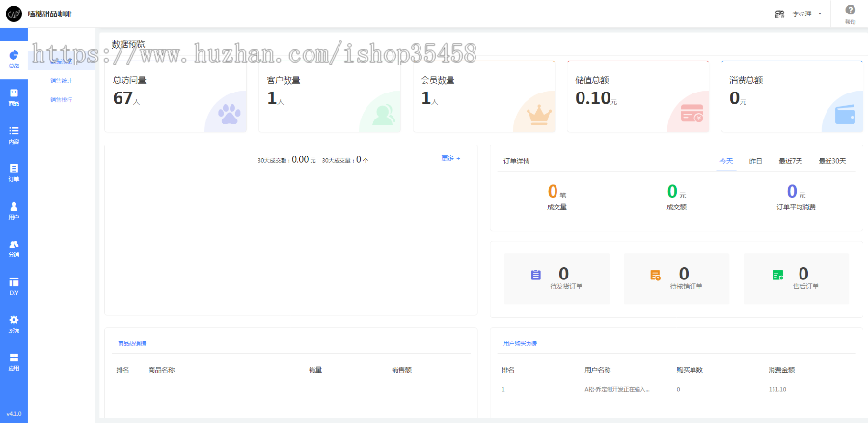Open the 应用 apps grid sidebar icon
This screenshot has height=423, width=868.
point(14,357)
